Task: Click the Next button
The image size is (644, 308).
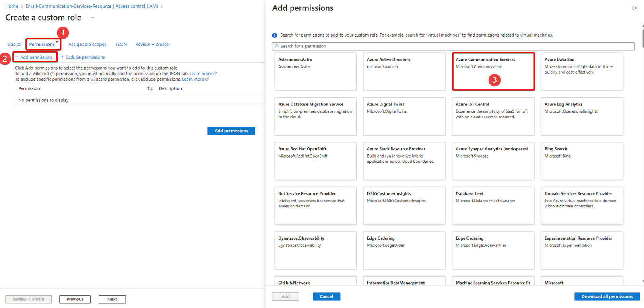Action: (x=112, y=299)
